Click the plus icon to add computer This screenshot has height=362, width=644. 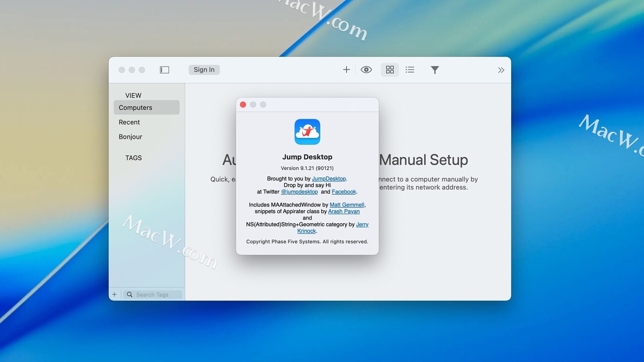tap(346, 70)
